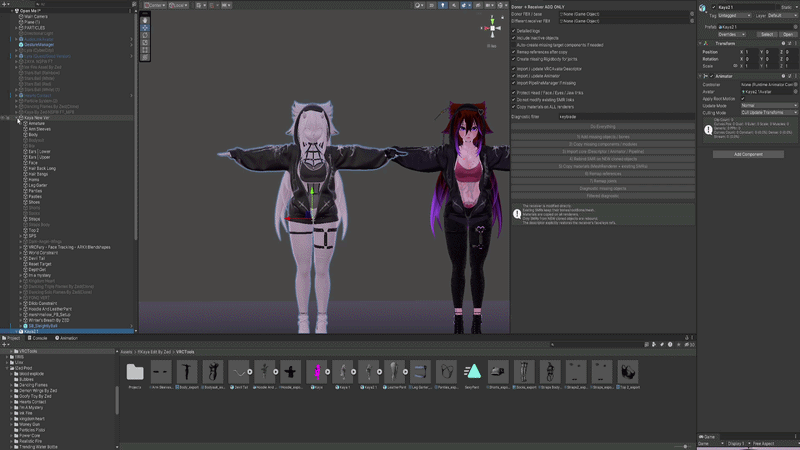
Task: Click object picker for Donor FBX field
Action: point(692,14)
